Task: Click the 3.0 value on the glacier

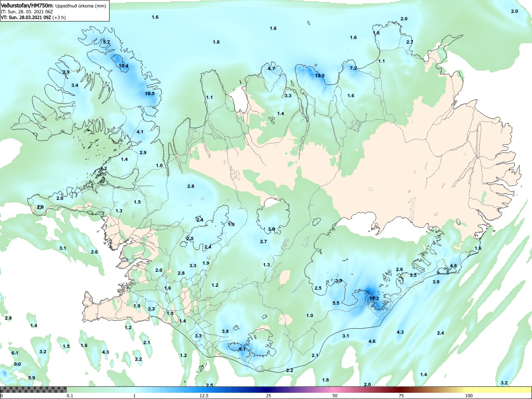Action: click(271, 229)
